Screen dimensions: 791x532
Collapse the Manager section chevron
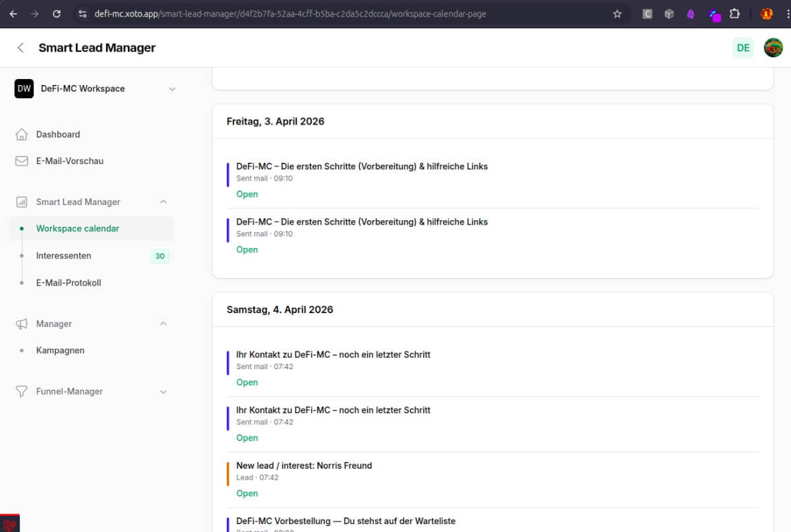click(163, 324)
